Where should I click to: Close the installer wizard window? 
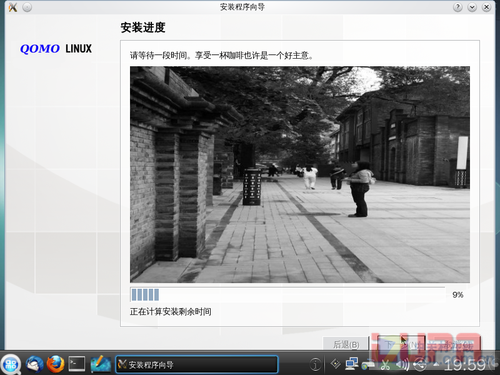487,7
